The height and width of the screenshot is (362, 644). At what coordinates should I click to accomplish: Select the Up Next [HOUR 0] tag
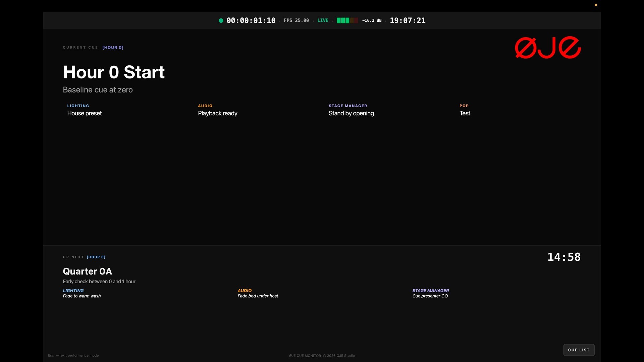point(96,257)
